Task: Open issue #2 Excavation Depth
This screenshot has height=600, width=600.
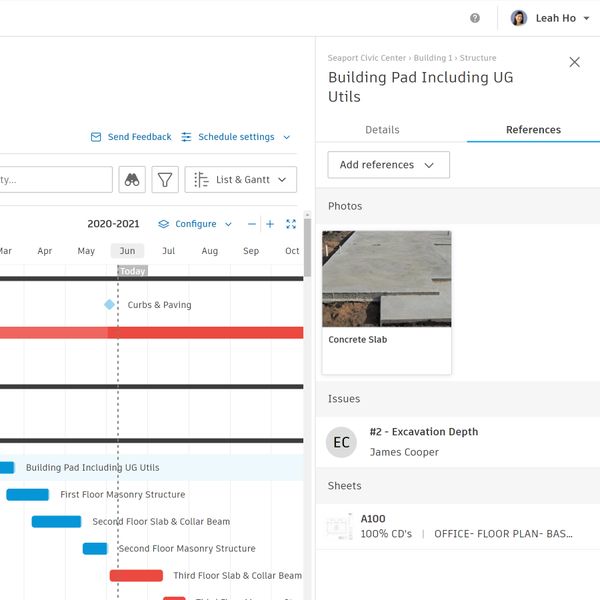Action: (423, 432)
